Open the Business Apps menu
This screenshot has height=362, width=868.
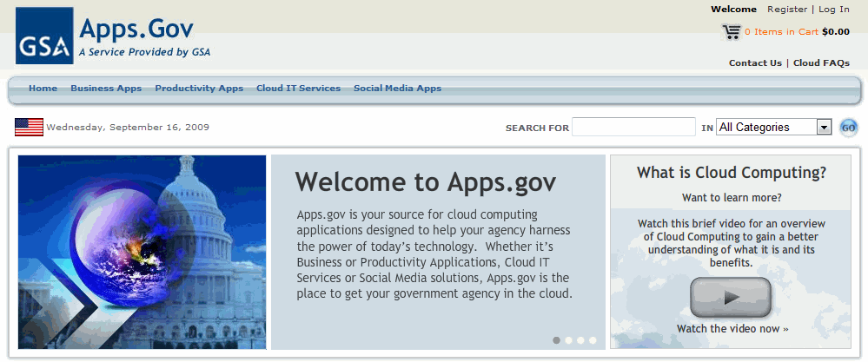click(106, 89)
